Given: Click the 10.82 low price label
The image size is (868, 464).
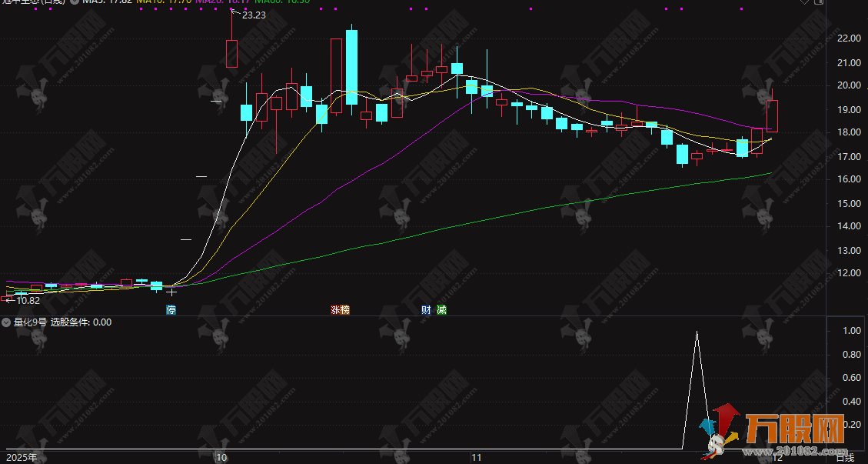Looking at the screenshot, I should (28, 300).
